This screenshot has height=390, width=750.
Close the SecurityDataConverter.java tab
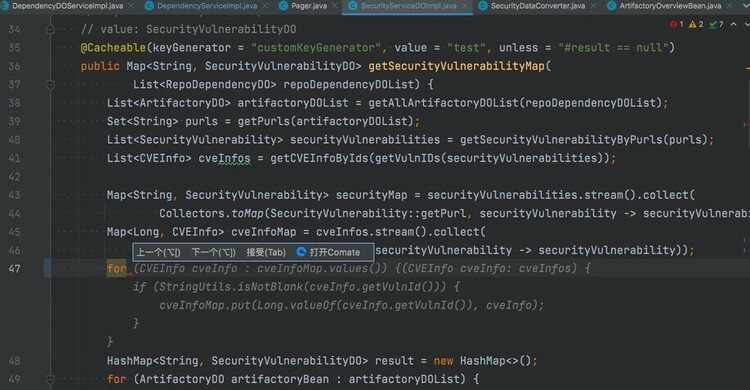tap(593, 6)
